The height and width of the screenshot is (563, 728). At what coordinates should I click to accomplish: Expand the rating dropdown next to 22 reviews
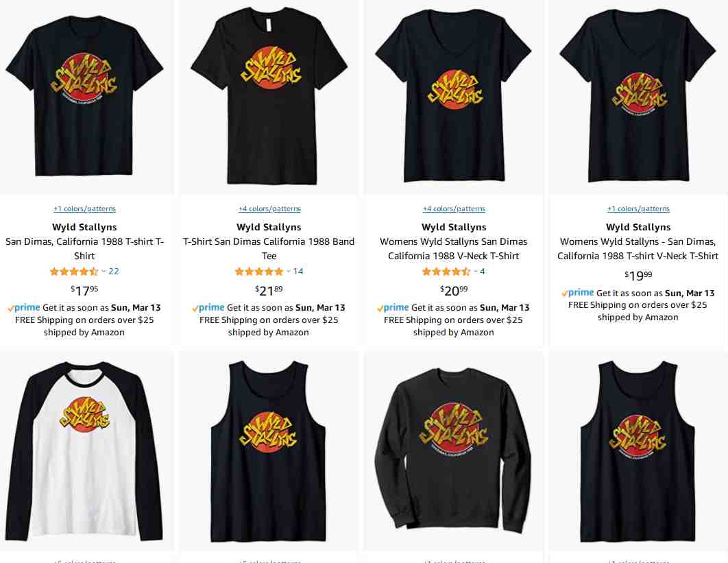click(103, 272)
